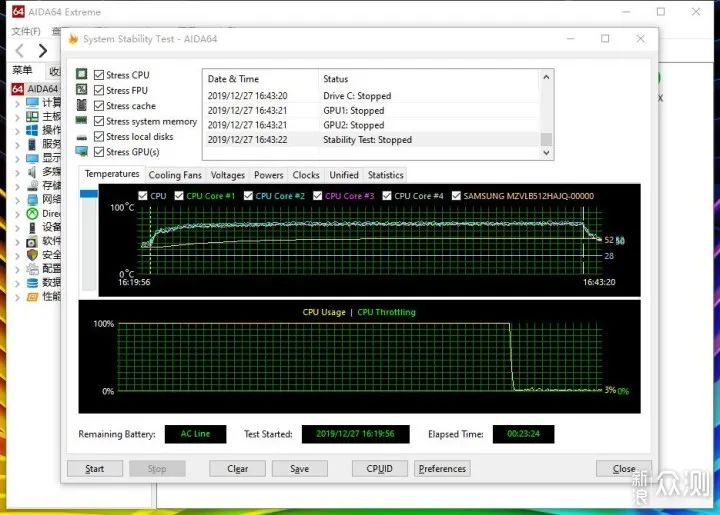Uncheck the Stress CPU checkbox

pyautogui.click(x=99, y=74)
